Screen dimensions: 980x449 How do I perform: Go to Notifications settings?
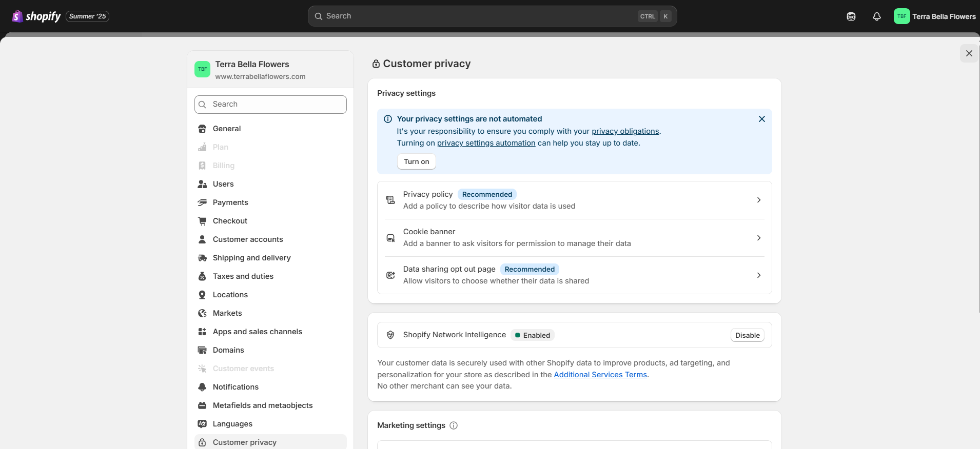point(236,387)
